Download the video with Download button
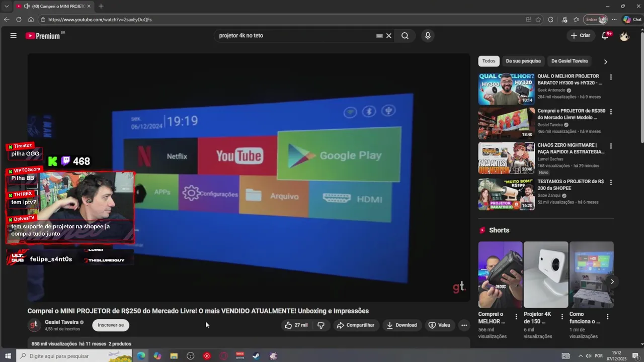This screenshot has width=644, height=362. pyautogui.click(x=401, y=325)
